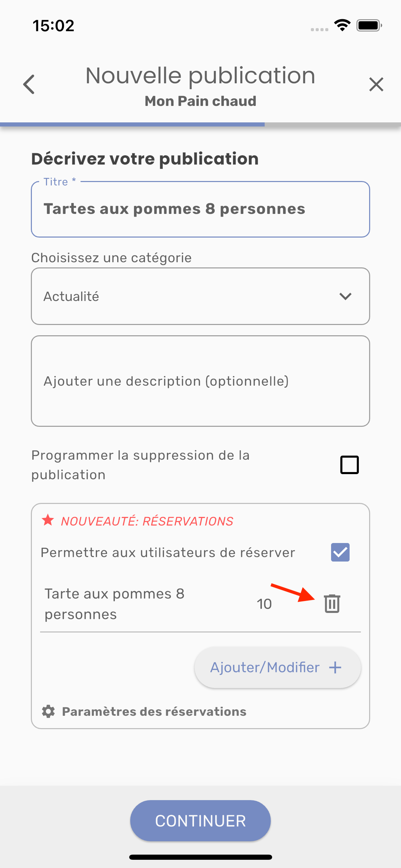
Task: Select the quantity 10 of the reservation item
Action: [264, 604]
